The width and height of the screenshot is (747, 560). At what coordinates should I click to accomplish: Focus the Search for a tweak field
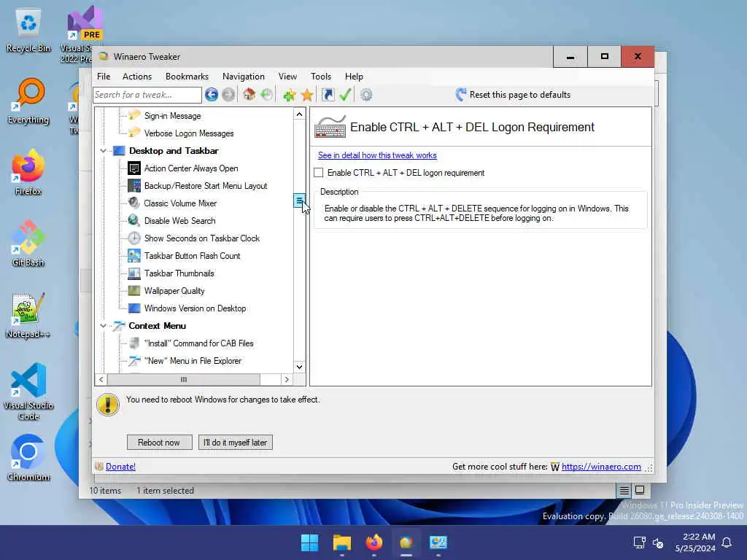tap(147, 95)
